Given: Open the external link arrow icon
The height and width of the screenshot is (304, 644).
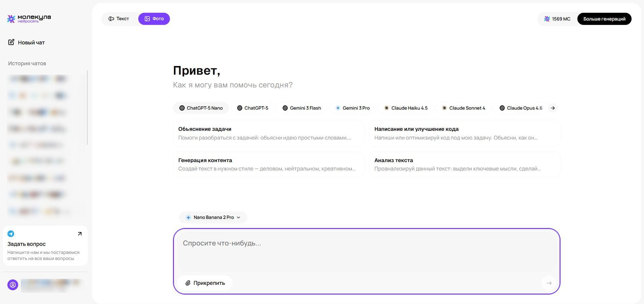Looking at the screenshot, I should point(80,234).
